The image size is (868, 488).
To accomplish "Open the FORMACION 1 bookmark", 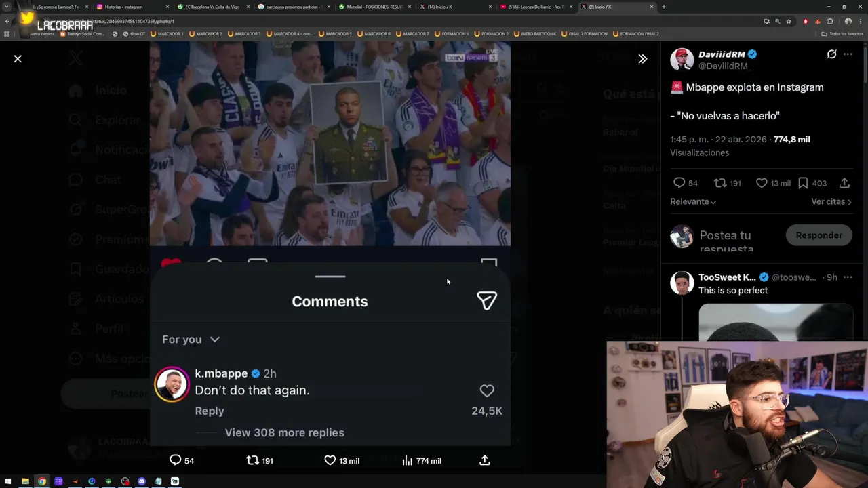I will [x=451, y=34].
